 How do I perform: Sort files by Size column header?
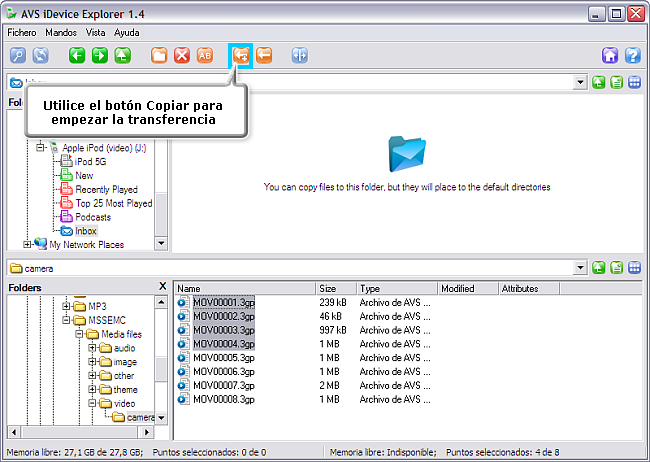(x=336, y=289)
